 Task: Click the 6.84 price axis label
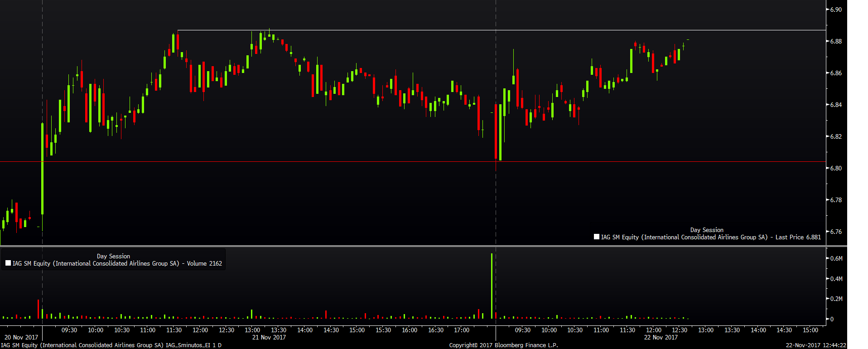(836, 105)
